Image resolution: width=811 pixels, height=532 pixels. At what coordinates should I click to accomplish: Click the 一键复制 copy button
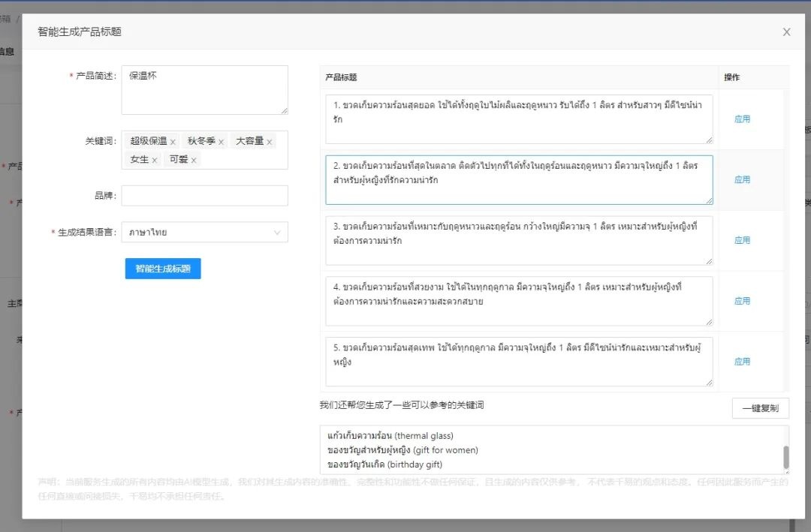(x=760, y=408)
